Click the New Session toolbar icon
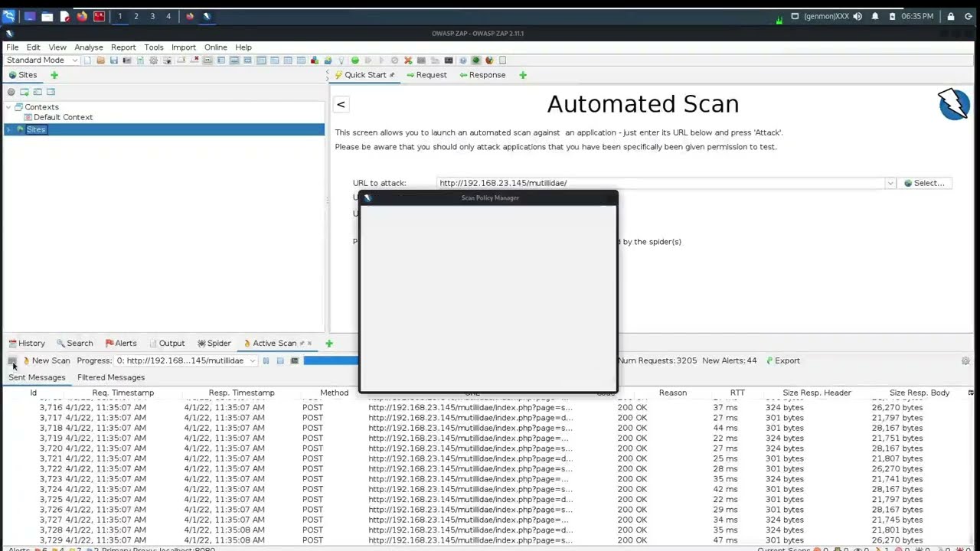The width and height of the screenshot is (980, 551). [x=87, y=60]
